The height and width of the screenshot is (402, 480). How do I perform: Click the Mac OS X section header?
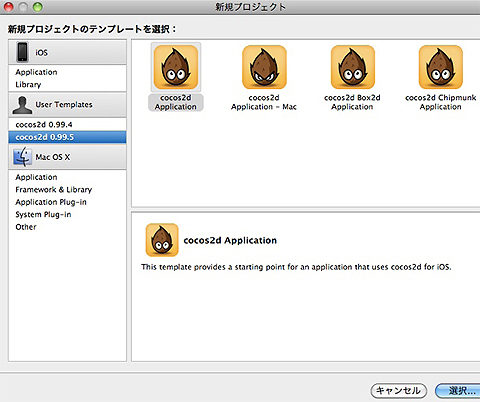67,157
